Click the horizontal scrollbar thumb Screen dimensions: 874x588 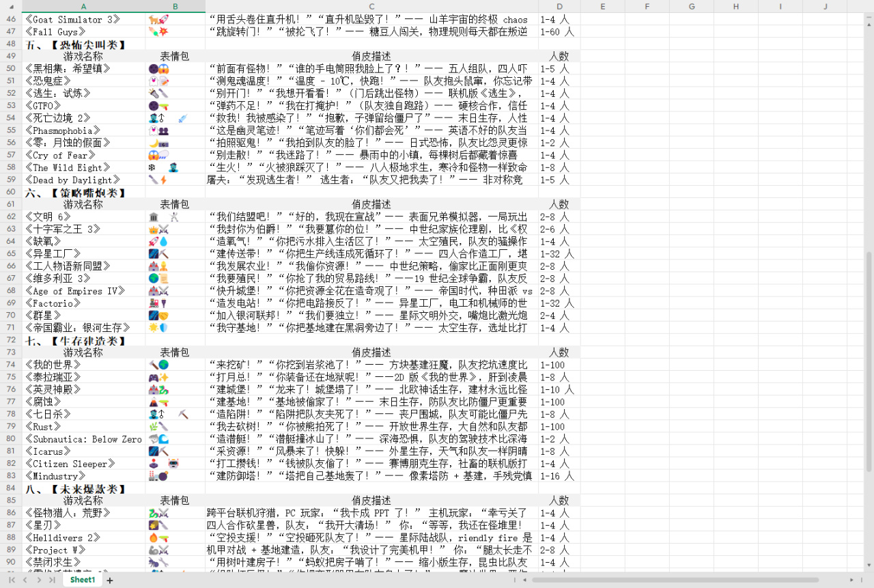click(x=676, y=580)
